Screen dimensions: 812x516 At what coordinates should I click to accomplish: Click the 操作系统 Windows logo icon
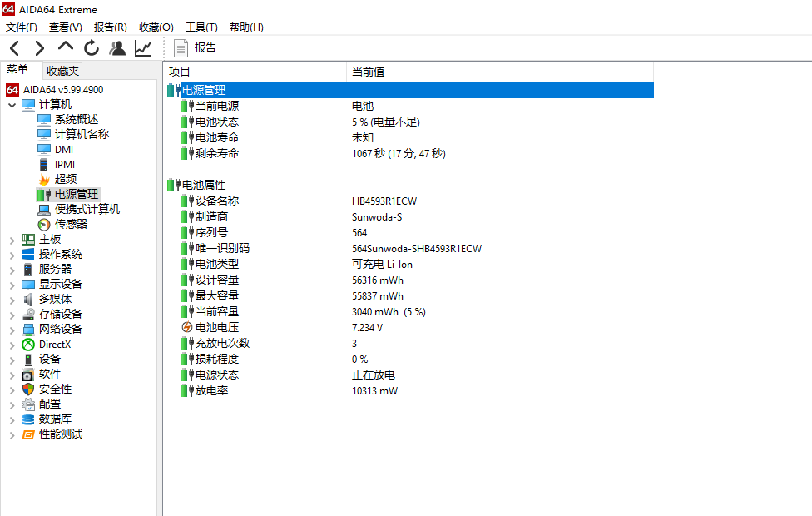28,255
